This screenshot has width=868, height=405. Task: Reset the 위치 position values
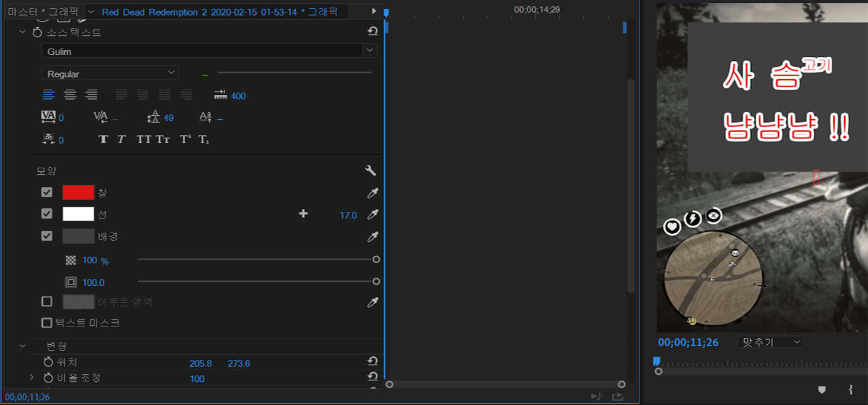point(373,362)
